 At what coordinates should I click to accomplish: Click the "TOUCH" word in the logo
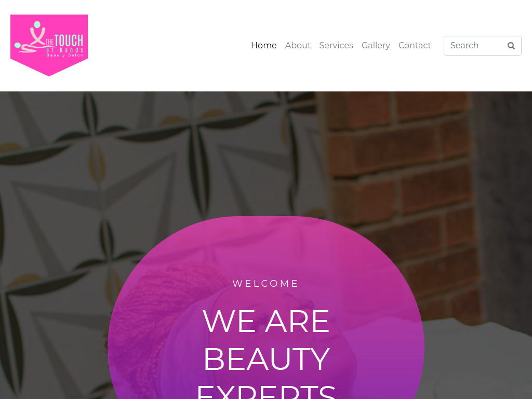pyautogui.click(x=69, y=41)
